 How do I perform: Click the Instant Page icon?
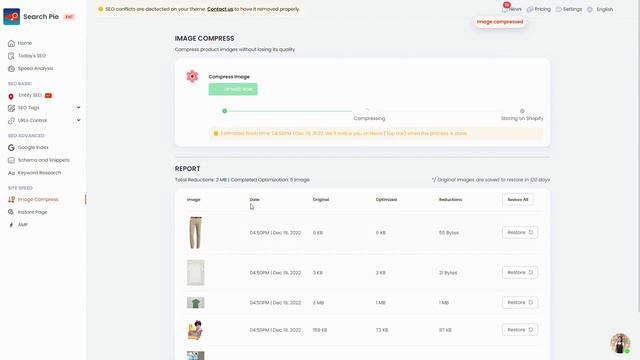pos(11,212)
